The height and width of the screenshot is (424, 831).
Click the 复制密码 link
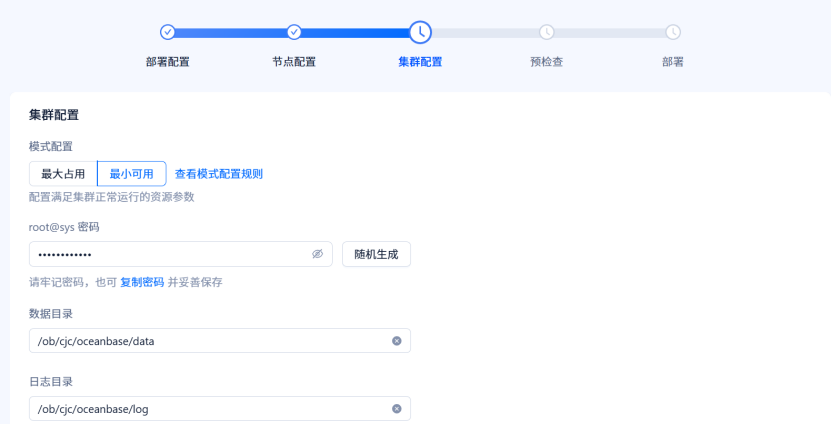pyautogui.click(x=142, y=282)
